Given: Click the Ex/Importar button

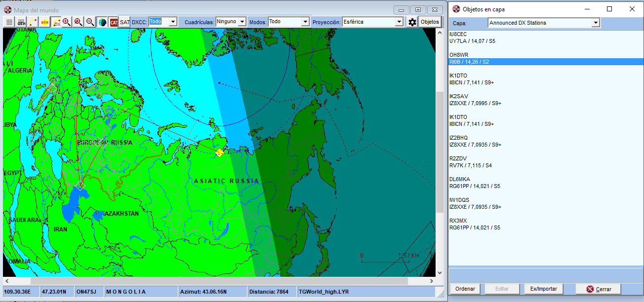Looking at the screenshot, I should 543,289.
